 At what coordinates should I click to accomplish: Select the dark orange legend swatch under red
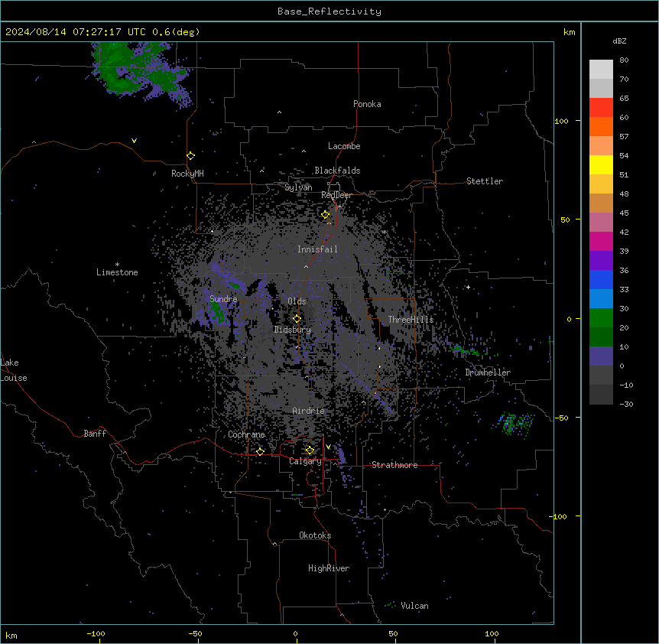click(601, 126)
